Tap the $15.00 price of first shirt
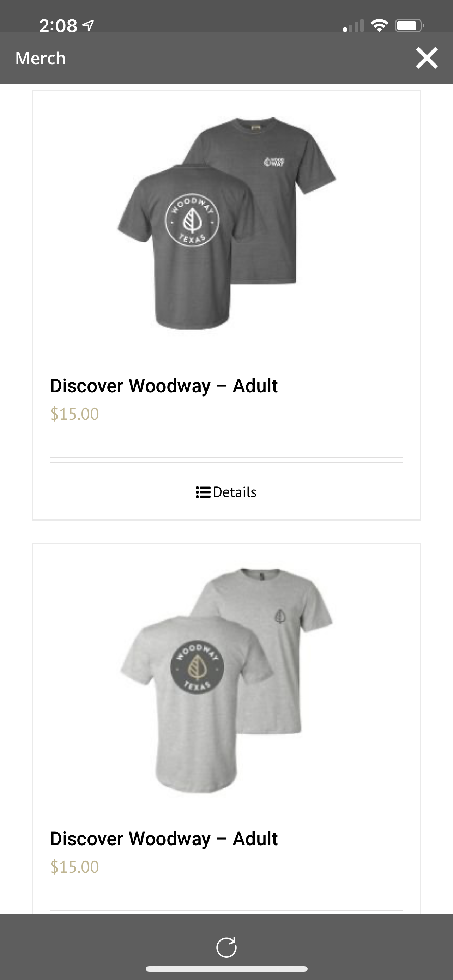Screen dimensions: 453x980 click(x=74, y=414)
